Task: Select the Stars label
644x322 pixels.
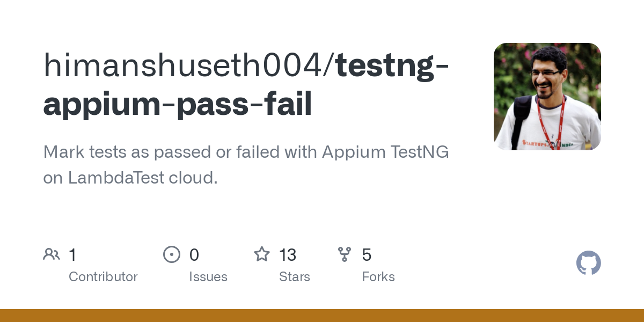Action: [x=295, y=277]
